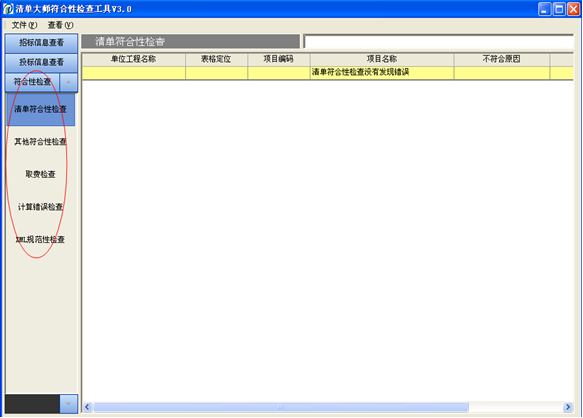The image size is (583, 418).
Task: Click the empty text field at top
Action: pyautogui.click(x=438, y=42)
